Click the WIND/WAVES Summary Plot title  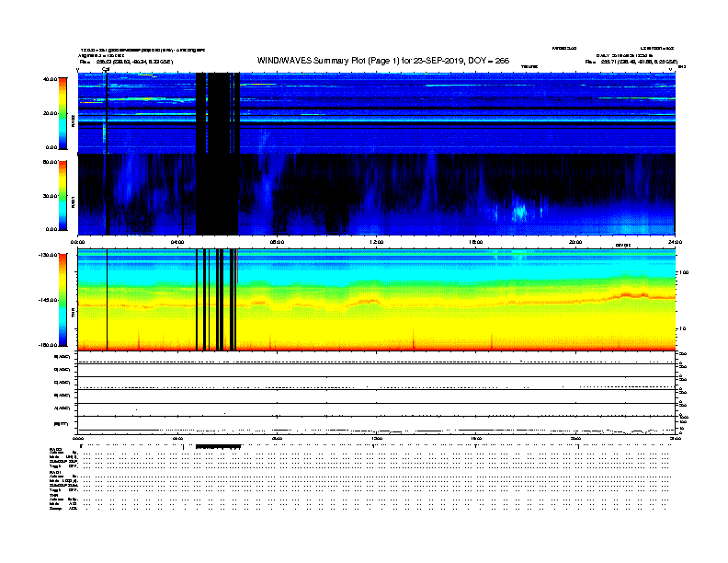click(383, 61)
